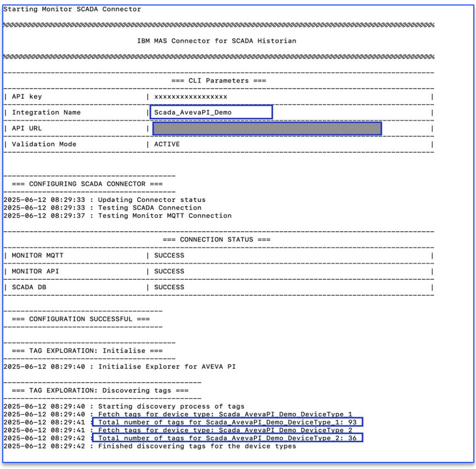Image resolution: width=476 pixels, height=469 pixels.
Task: Click the '=== CONNECTION STATUS ===' header
Action: (216, 239)
